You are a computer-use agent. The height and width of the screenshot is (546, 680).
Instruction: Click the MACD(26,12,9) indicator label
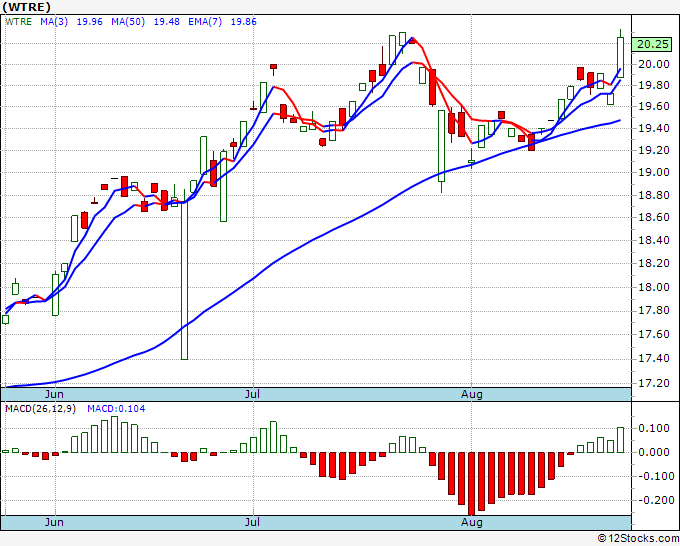(x=40, y=409)
